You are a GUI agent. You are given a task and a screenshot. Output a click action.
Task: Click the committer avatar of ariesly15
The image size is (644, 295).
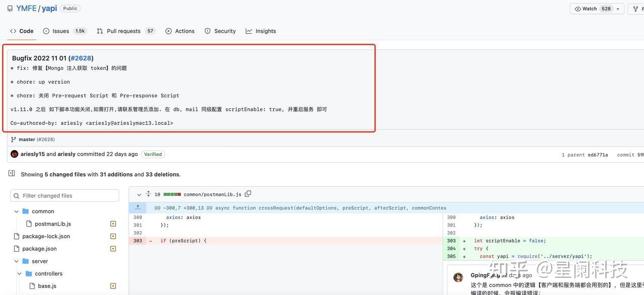pos(14,154)
